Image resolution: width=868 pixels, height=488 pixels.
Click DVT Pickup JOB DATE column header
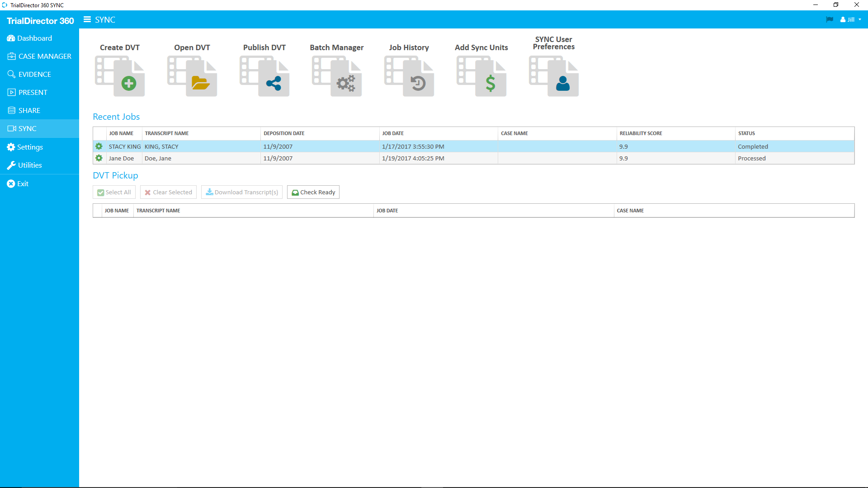click(x=494, y=211)
